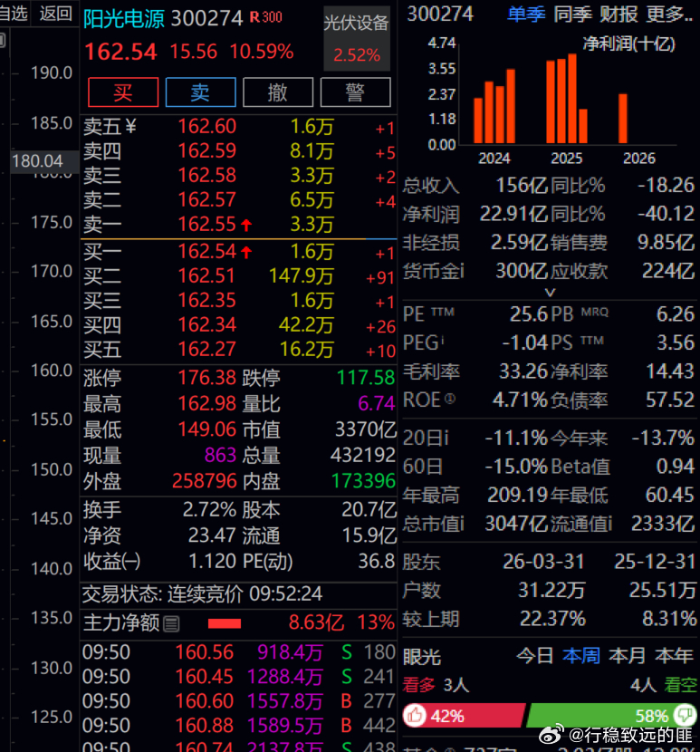The image size is (700, 752).
Task: Click the 买四 price 162.34
Action: coord(207,325)
